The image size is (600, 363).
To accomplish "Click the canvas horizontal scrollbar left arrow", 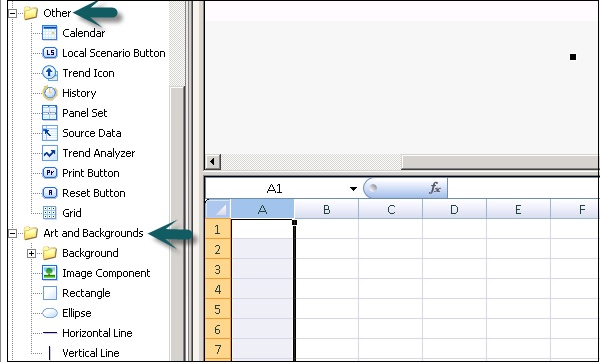I will tap(213, 162).
